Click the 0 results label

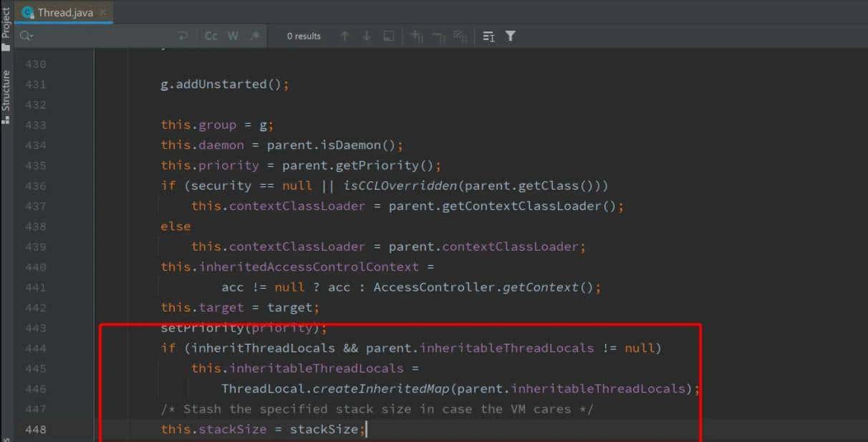(303, 36)
